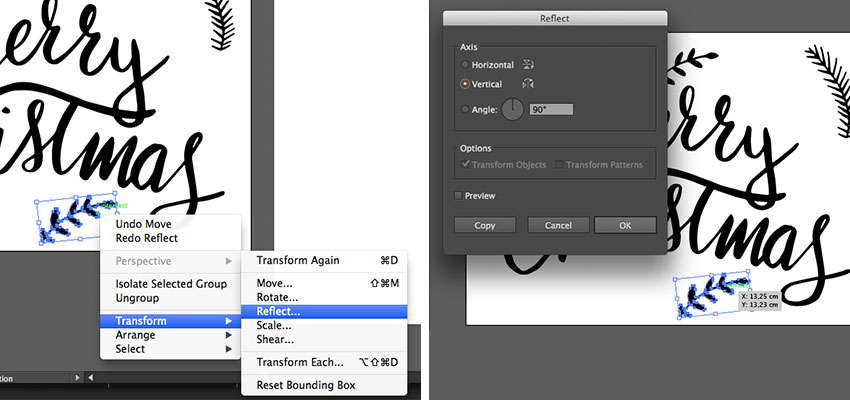The height and width of the screenshot is (400, 850).
Task: Enable the Preview checkbox
Action: 458,196
